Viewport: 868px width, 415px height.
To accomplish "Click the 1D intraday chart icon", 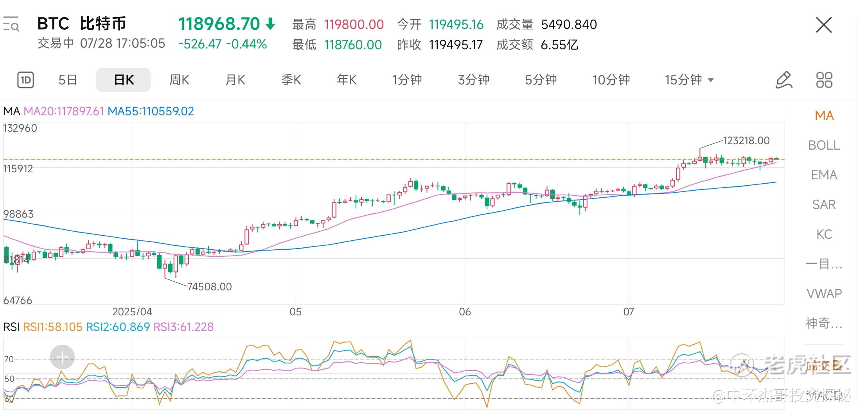I will (x=26, y=80).
